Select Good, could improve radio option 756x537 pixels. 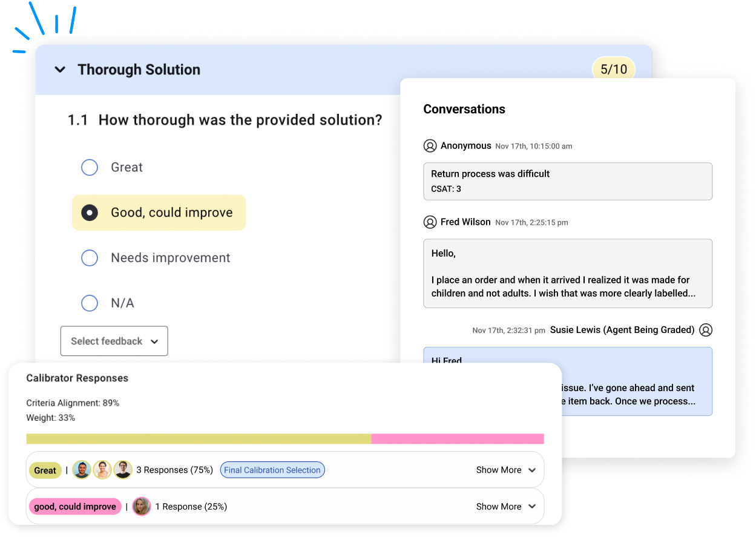click(90, 212)
